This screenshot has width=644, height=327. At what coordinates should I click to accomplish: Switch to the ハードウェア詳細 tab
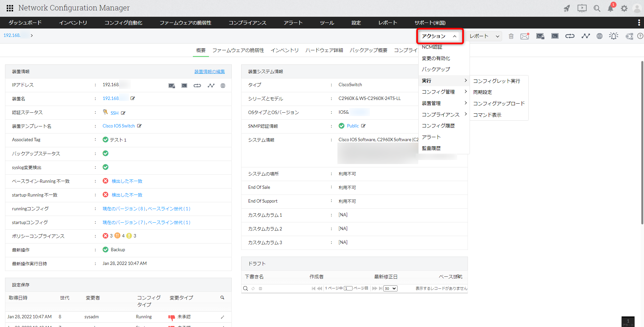324,50
